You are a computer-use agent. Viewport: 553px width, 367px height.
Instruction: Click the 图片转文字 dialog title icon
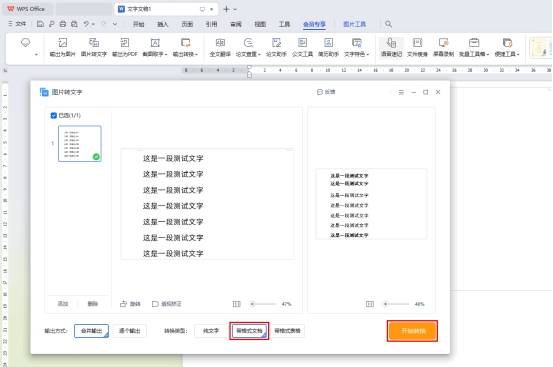pyautogui.click(x=44, y=92)
